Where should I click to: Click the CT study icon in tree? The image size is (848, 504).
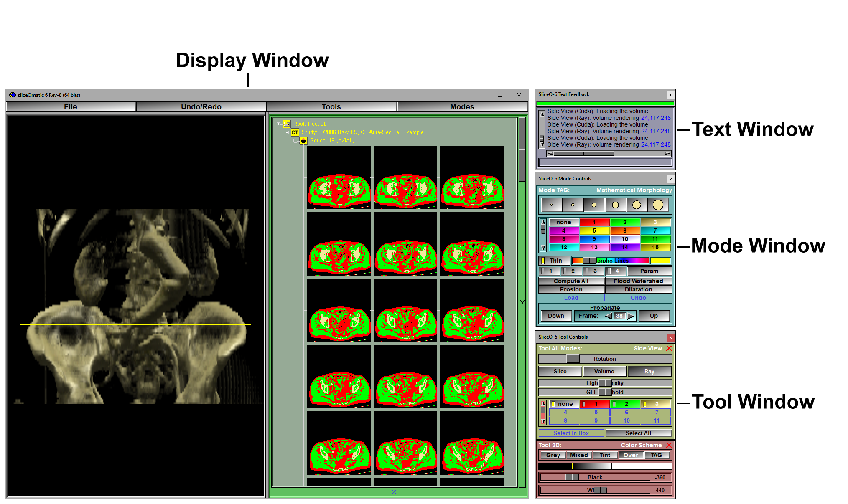coord(295,132)
